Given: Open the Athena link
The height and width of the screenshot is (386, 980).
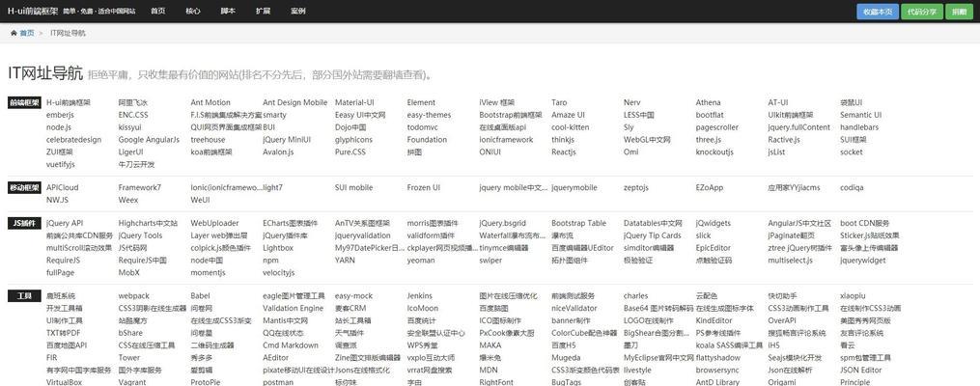Looking at the screenshot, I should pyautogui.click(x=708, y=102).
